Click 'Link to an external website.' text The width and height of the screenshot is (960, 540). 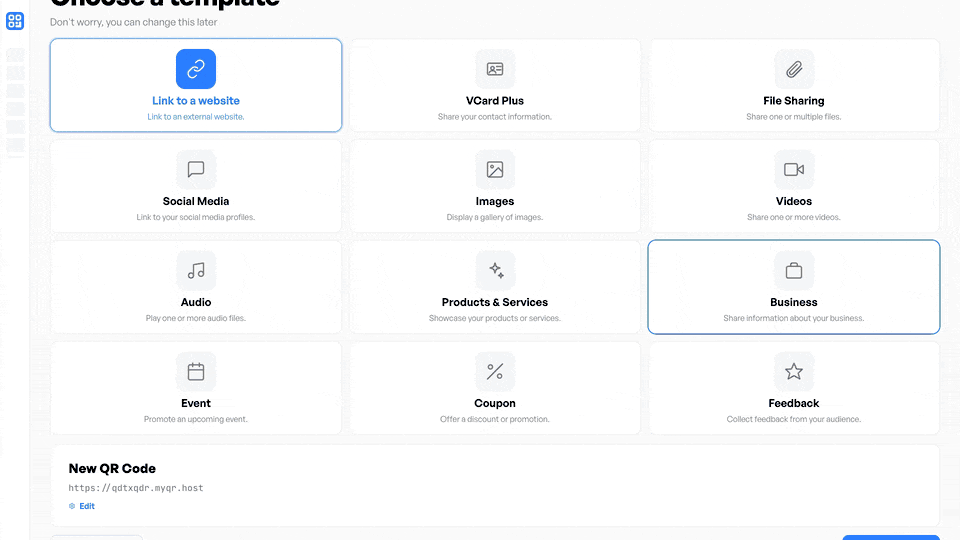[196, 117]
